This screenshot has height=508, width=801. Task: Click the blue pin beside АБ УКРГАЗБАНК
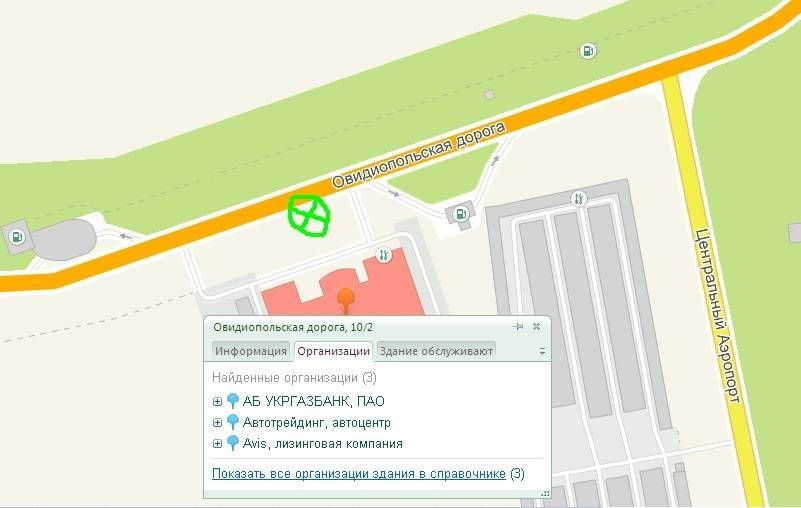click(x=232, y=401)
